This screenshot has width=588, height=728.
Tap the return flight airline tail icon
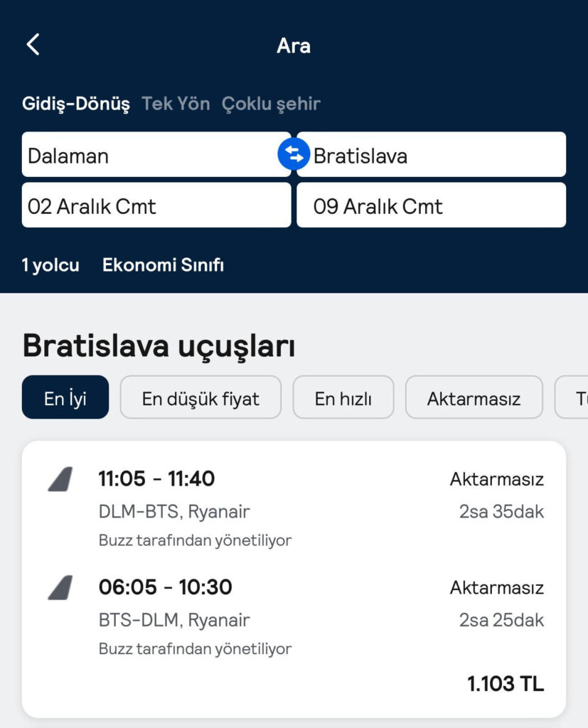pos(60,588)
